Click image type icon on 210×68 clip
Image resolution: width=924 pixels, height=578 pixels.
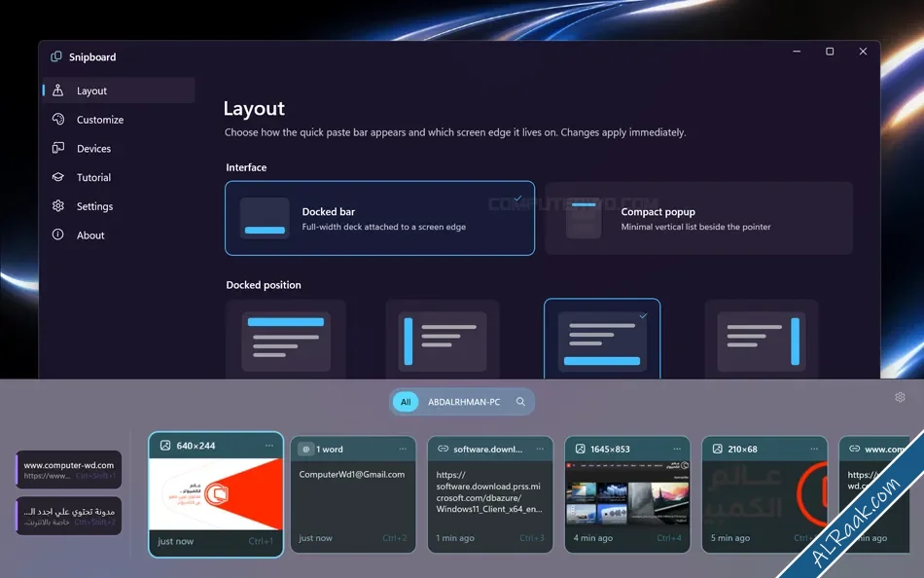coord(717,449)
